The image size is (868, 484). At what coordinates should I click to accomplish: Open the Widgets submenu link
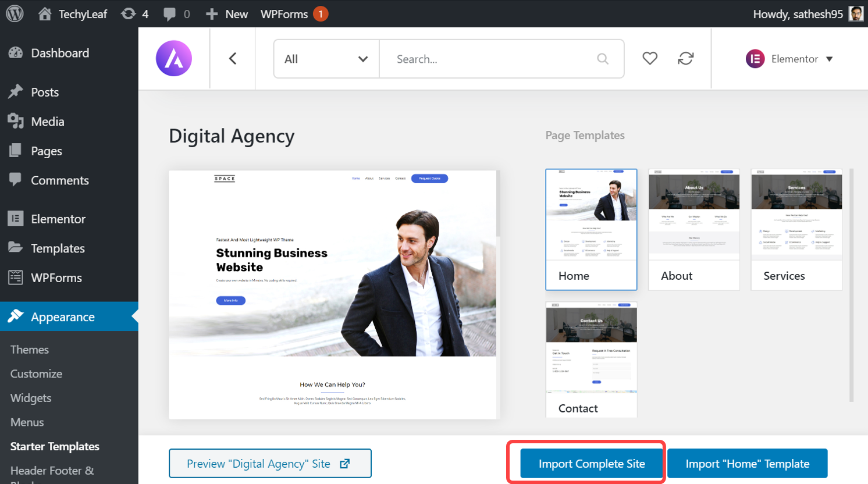tap(31, 398)
